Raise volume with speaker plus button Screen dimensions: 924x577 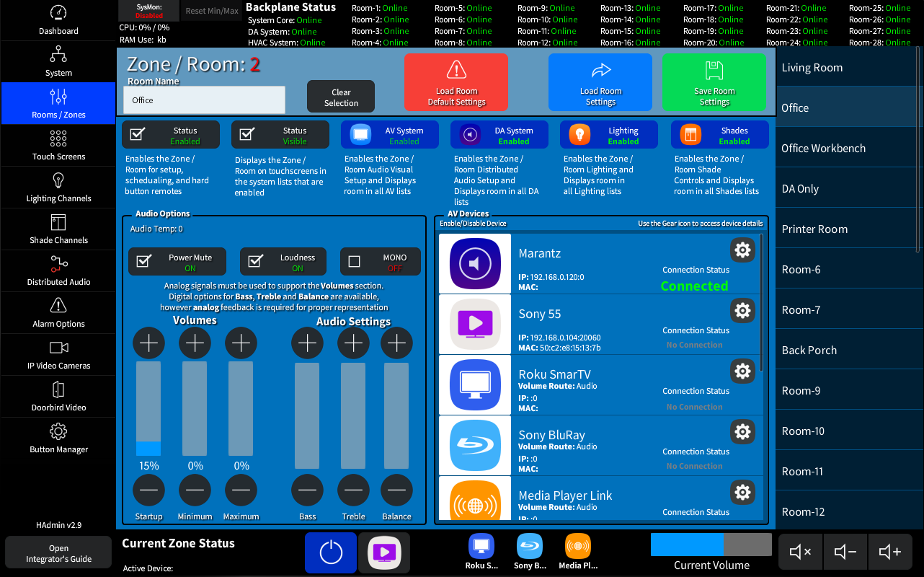tap(890, 552)
